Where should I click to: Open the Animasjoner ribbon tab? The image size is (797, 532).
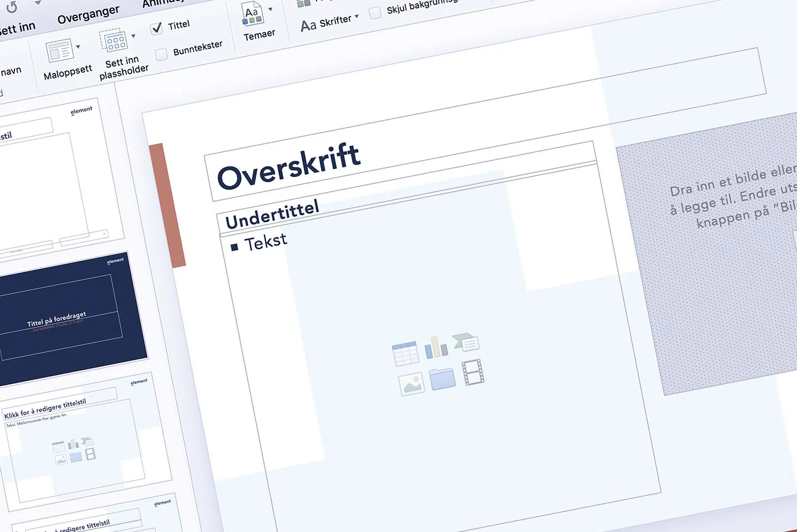[x=162, y=3]
